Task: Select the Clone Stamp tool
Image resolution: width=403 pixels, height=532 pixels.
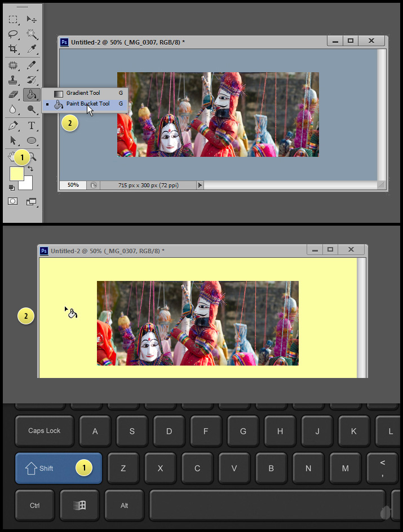Action: (x=13, y=80)
